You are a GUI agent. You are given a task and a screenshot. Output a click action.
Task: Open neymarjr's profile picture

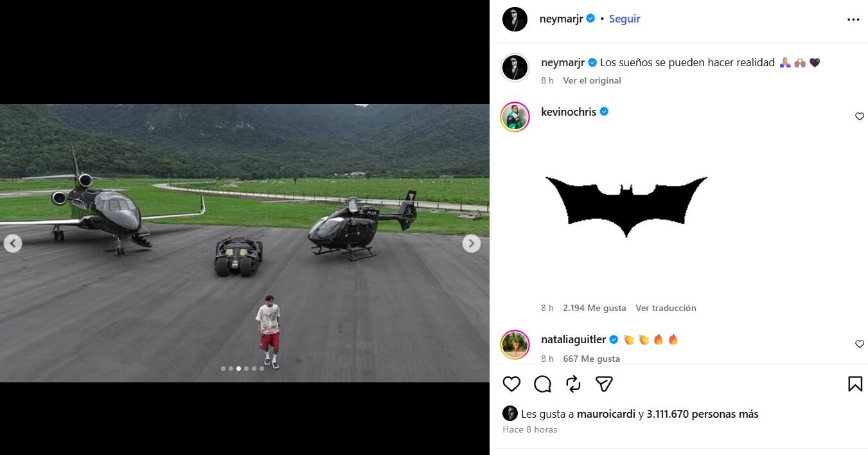[515, 19]
